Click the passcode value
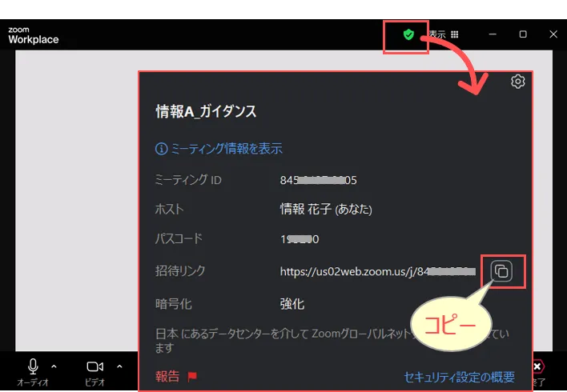Image resolution: width=567 pixels, height=392 pixels. click(x=300, y=239)
